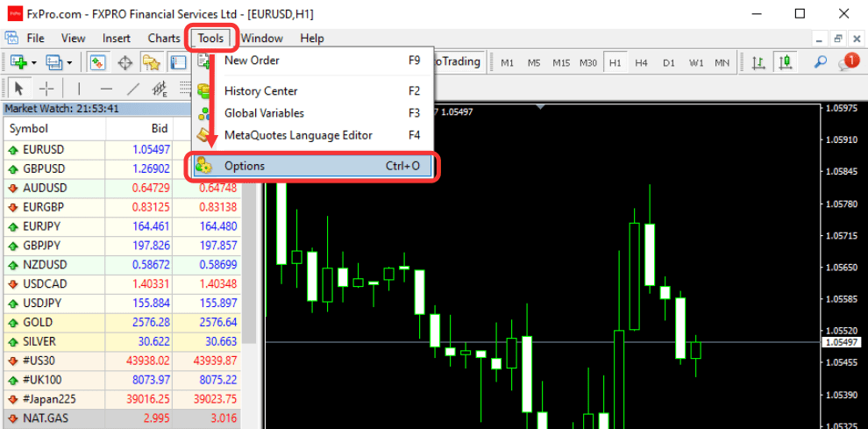868x429 pixels.
Task: Choose New Order from Tools menu
Action: [313, 61]
